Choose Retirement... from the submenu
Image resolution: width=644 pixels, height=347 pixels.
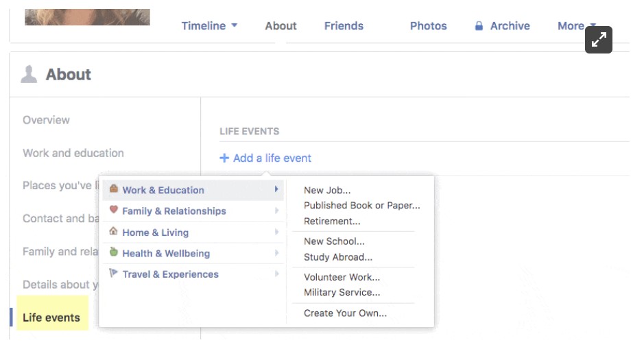(x=332, y=221)
